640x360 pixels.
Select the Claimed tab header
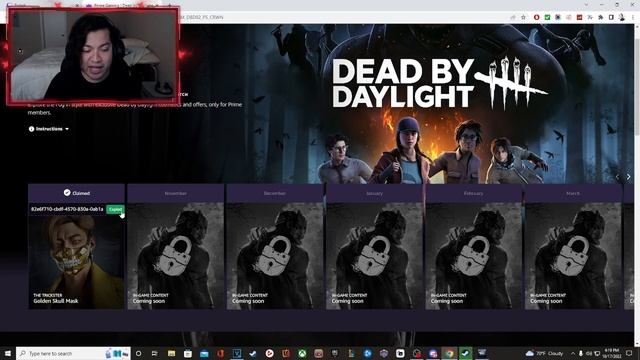click(76, 193)
